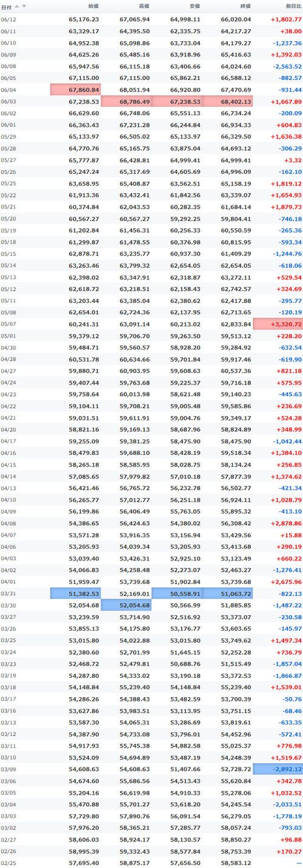Select high price 63,235.77

tap(135, 254)
